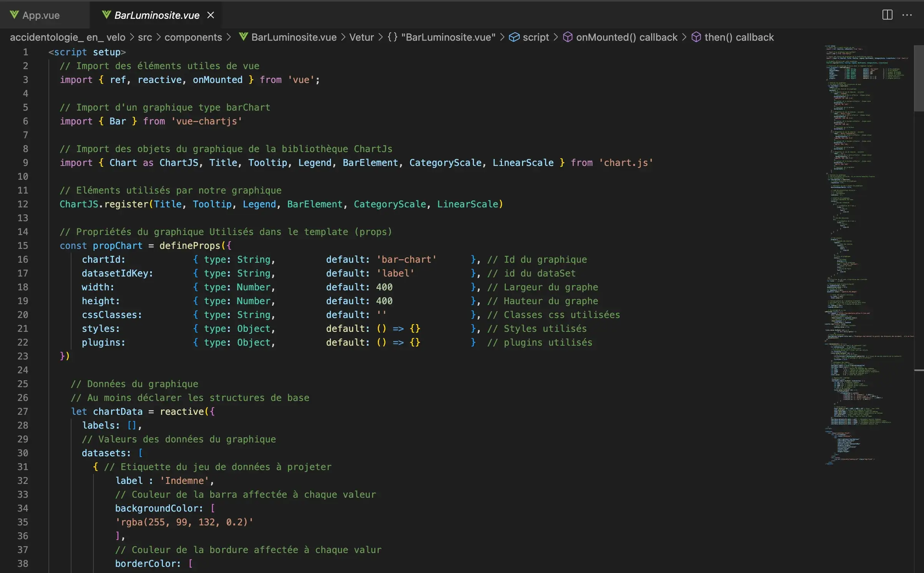Click the cube icon before then() callback

tap(696, 37)
